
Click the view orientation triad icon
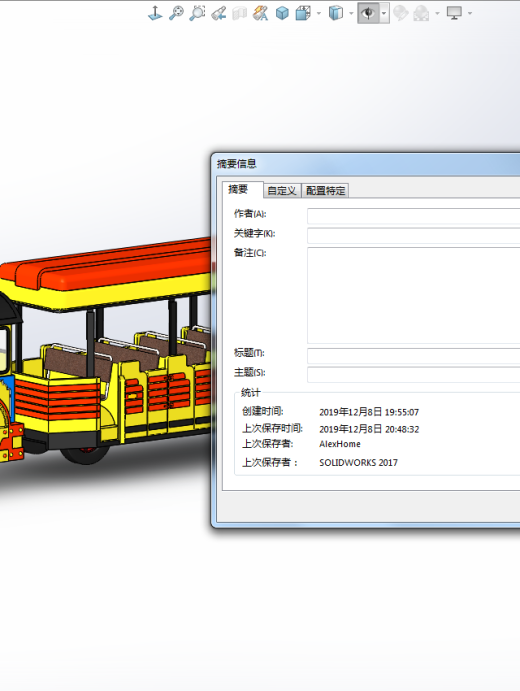(155, 13)
